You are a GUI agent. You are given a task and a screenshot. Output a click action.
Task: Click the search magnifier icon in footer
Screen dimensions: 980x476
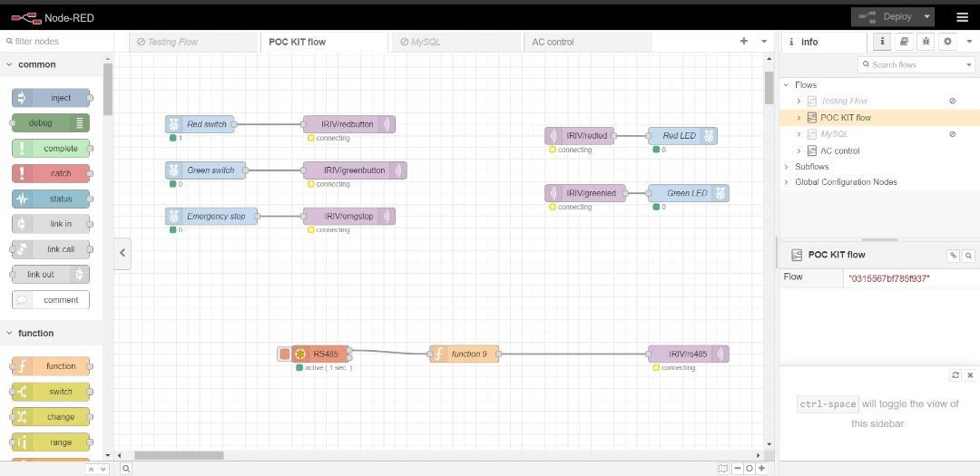click(x=126, y=469)
